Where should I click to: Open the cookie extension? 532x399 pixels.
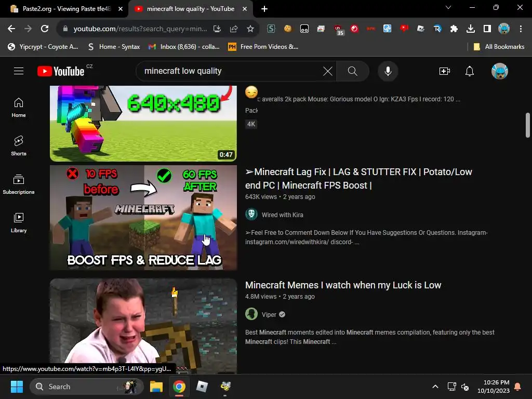click(288, 29)
